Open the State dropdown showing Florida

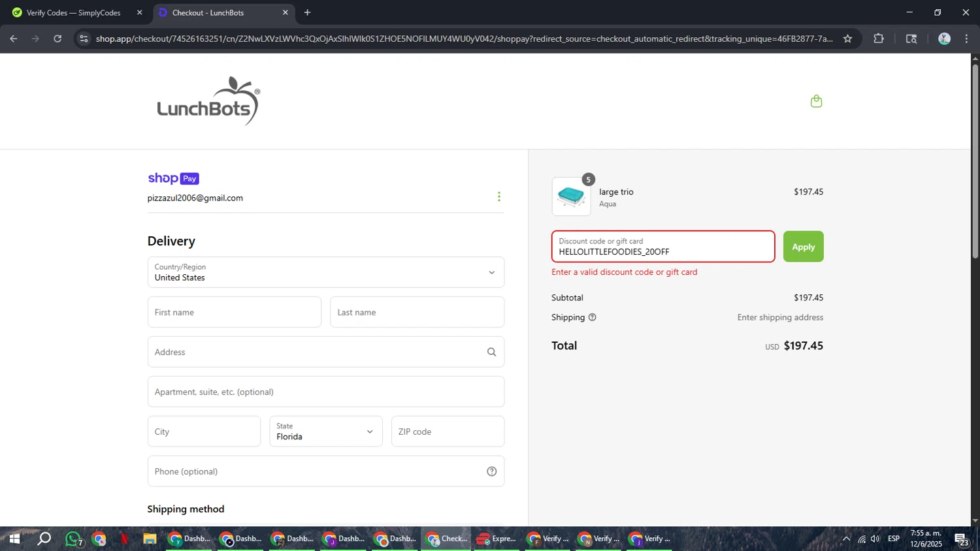(326, 432)
